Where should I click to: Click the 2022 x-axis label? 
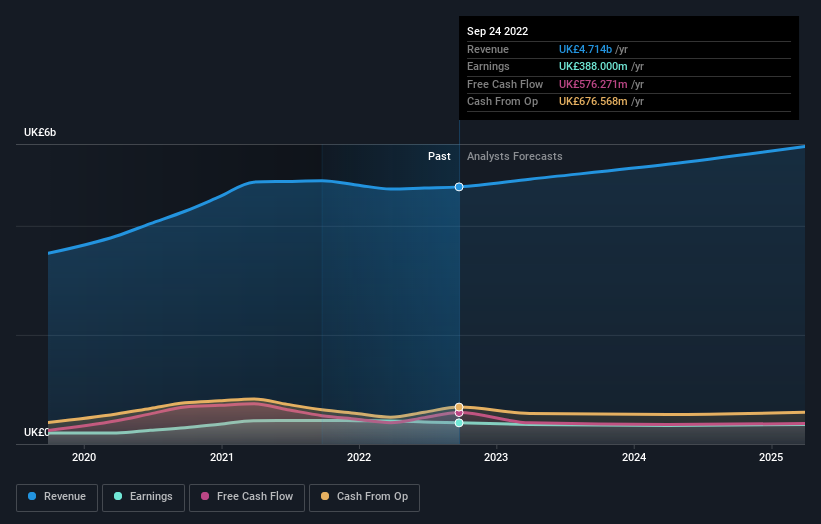click(359, 457)
